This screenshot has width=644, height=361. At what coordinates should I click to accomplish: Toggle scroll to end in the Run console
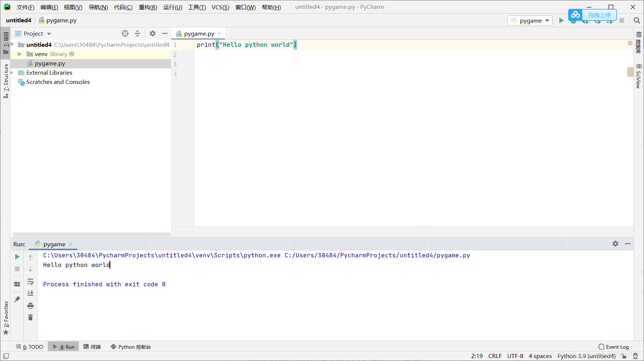(30, 293)
